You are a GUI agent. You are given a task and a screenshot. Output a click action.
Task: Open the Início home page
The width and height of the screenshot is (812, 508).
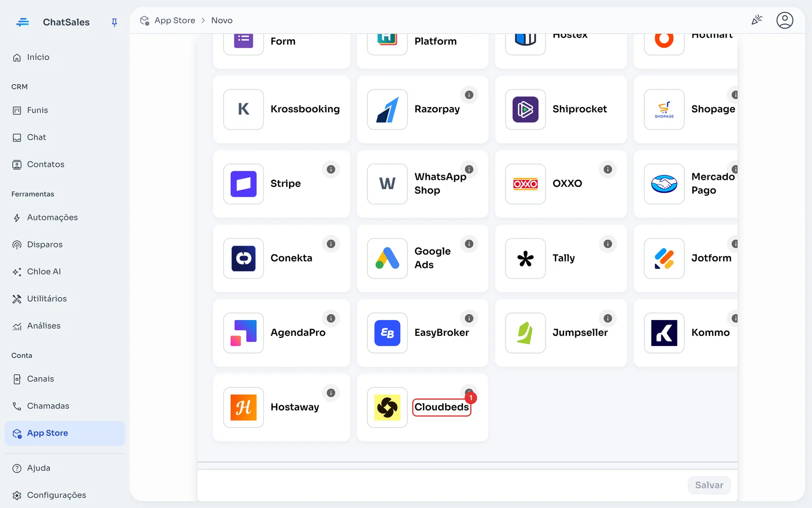[64, 57]
